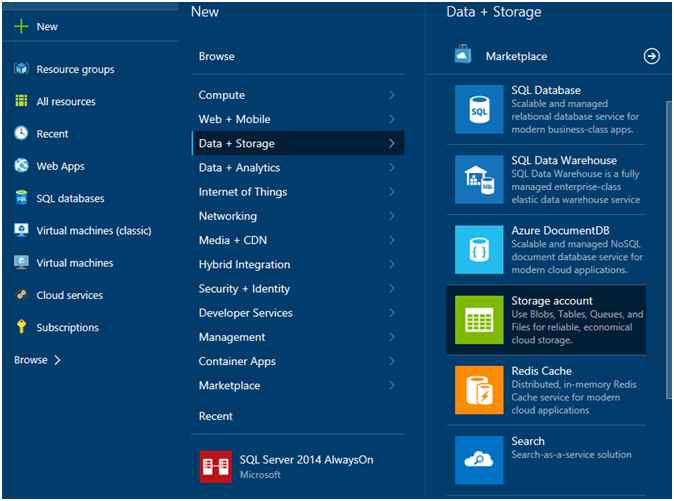Click the Internet of Things label
The height and width of the screenshot is (501, 674).
click(x=243, y=192)
